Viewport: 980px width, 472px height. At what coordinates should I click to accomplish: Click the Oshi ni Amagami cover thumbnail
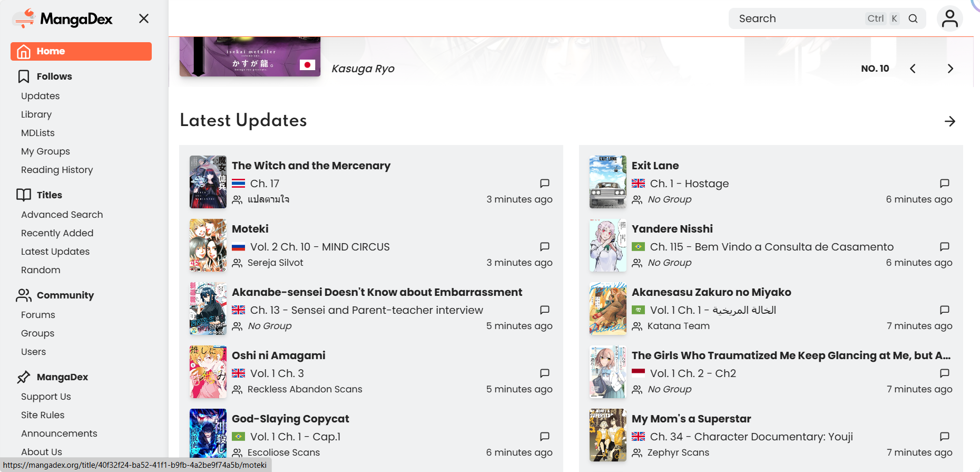[208, 372]
